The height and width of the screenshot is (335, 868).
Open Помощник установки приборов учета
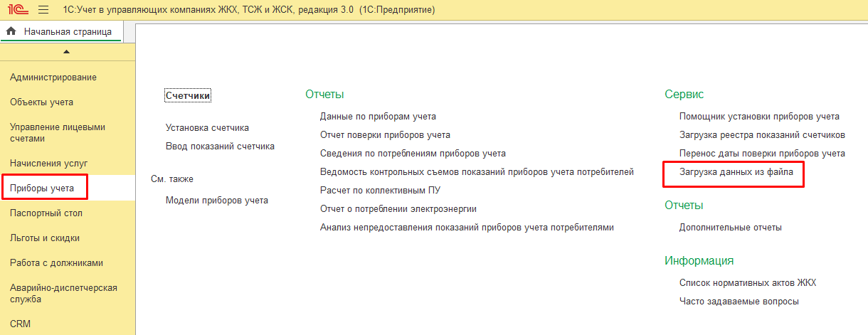[759, 117]
